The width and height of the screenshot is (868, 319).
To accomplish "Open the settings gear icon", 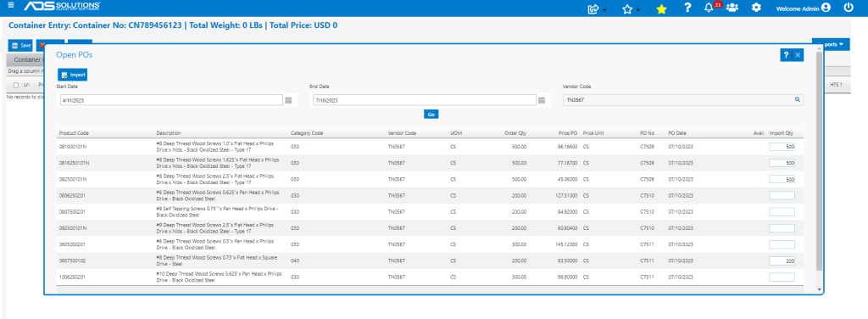I will [757, 8].
